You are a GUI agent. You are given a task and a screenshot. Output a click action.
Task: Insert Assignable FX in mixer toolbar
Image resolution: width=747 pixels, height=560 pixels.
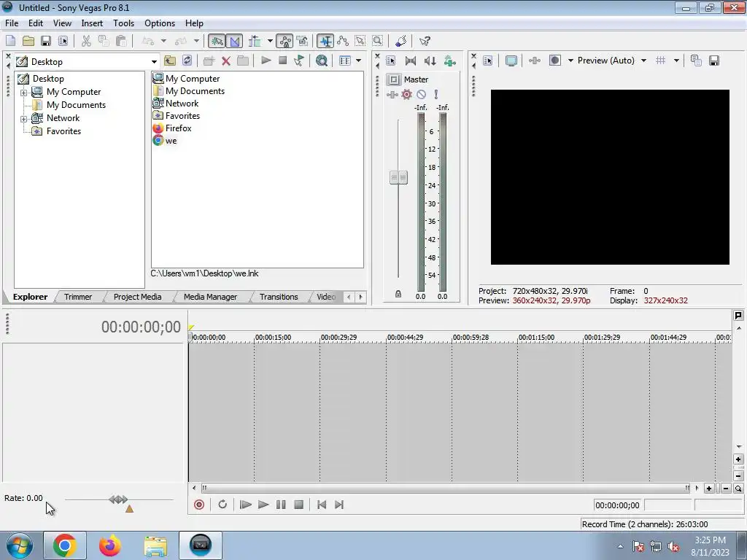pyautogui.click(x=449, y=61)
